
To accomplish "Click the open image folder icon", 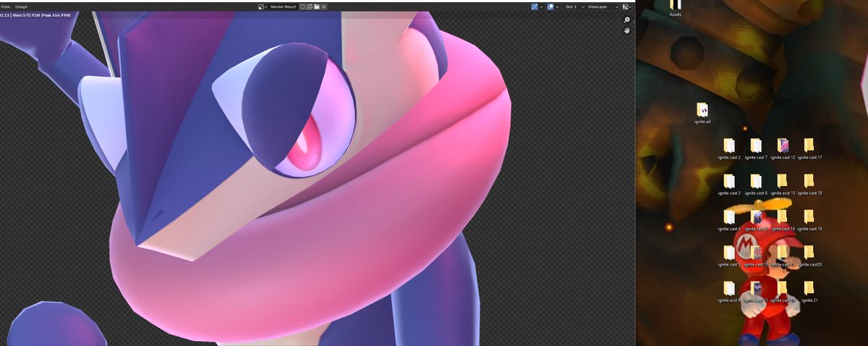I will tap(317, 7).
